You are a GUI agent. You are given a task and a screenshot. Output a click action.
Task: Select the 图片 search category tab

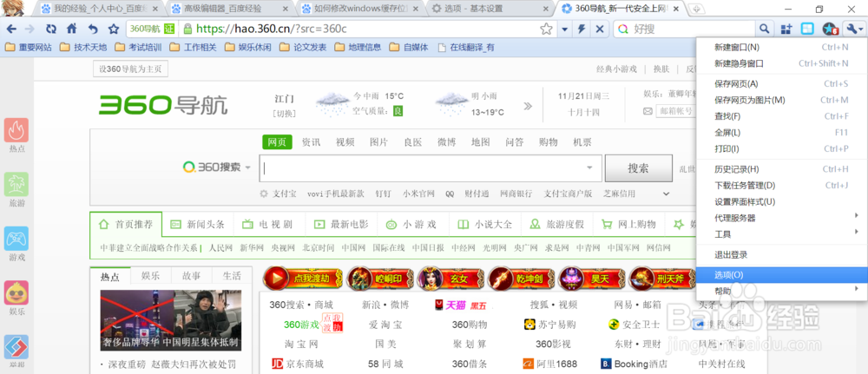(x=378, y=142)
